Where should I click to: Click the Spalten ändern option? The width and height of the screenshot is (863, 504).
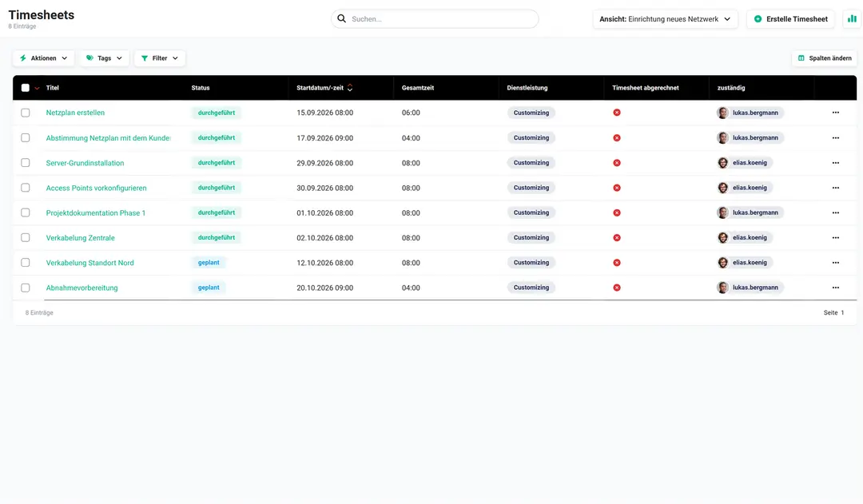[825, 58]
